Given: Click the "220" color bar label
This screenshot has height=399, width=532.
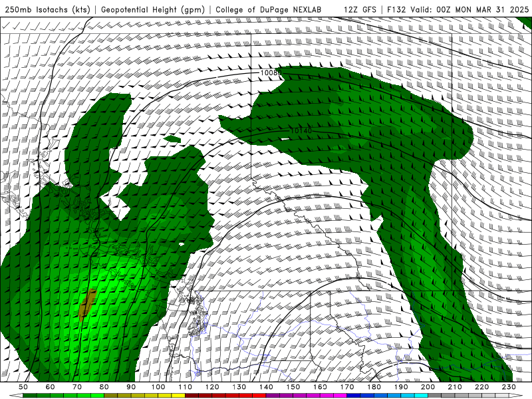Looking at the screenshot, I should pos(481,387).
